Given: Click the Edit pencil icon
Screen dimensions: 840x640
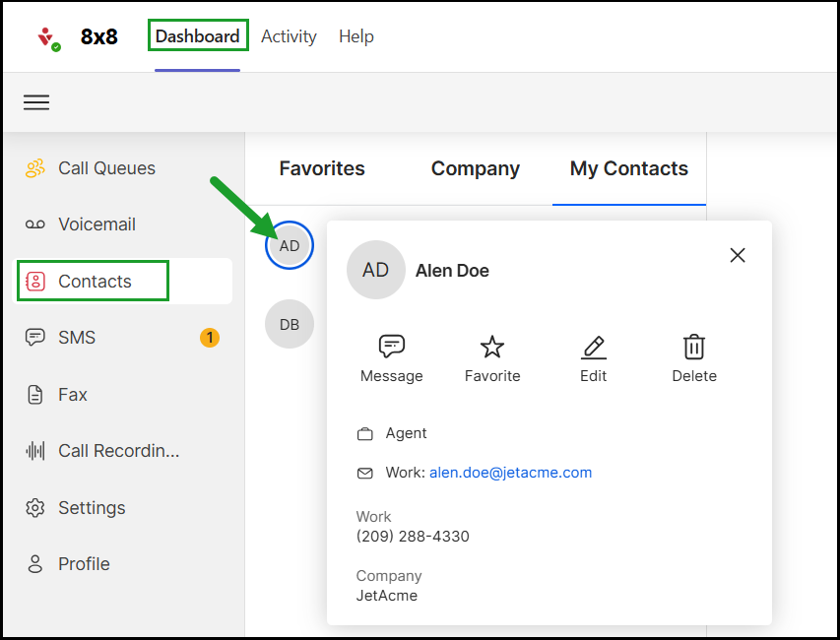Looking at the screenshot, I should tap(593, 347).
